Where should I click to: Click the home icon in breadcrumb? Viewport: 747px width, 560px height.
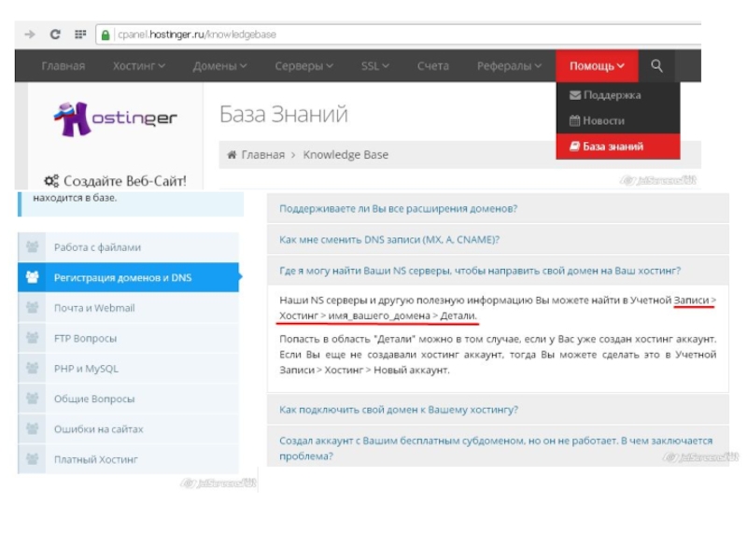click(232, 155)
